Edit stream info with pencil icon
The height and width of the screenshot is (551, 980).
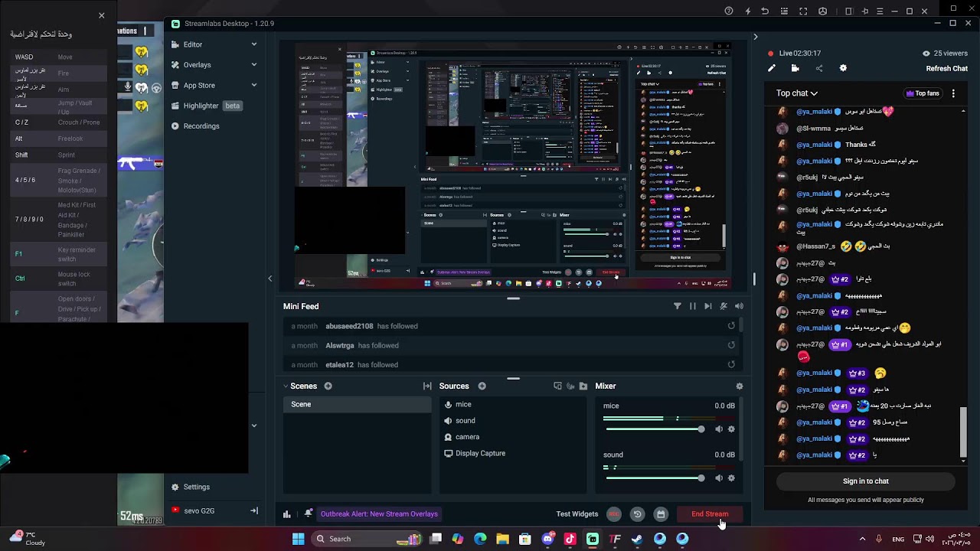772,68
